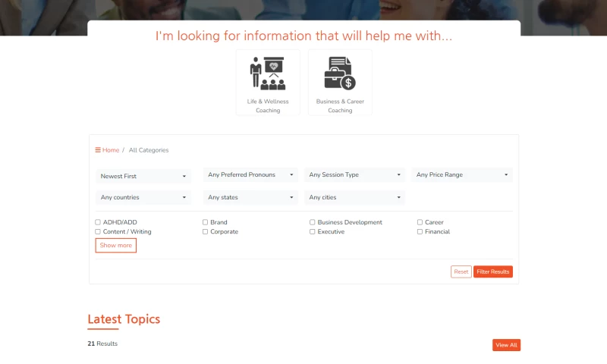This screenshot has width=607, height=364.
Task: Tick the Executive checkbox
Action: point(312,232)
